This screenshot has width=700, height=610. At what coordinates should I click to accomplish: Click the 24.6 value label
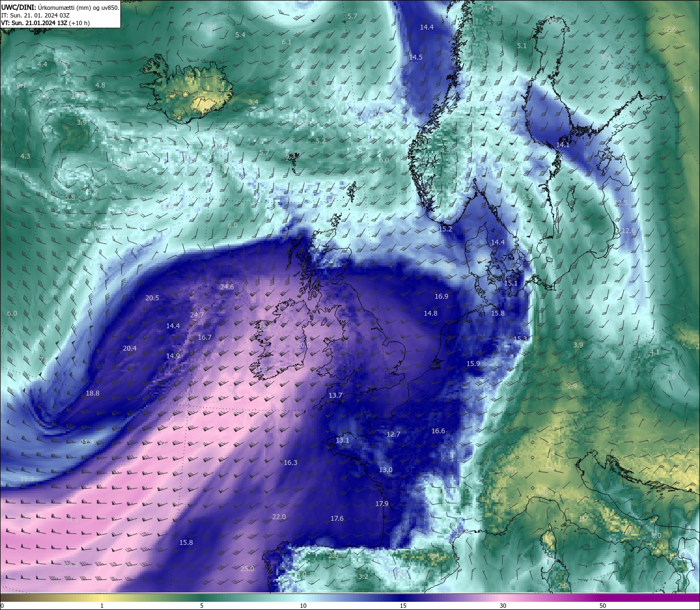227,287
